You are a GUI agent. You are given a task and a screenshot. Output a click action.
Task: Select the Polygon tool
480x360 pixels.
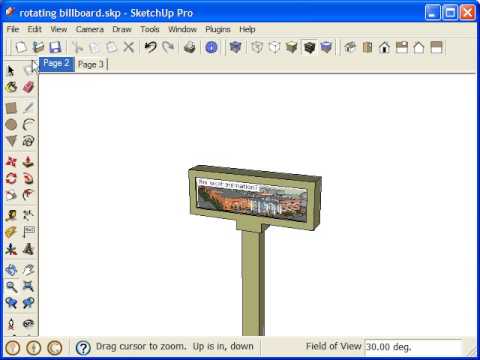click(11, 141)
